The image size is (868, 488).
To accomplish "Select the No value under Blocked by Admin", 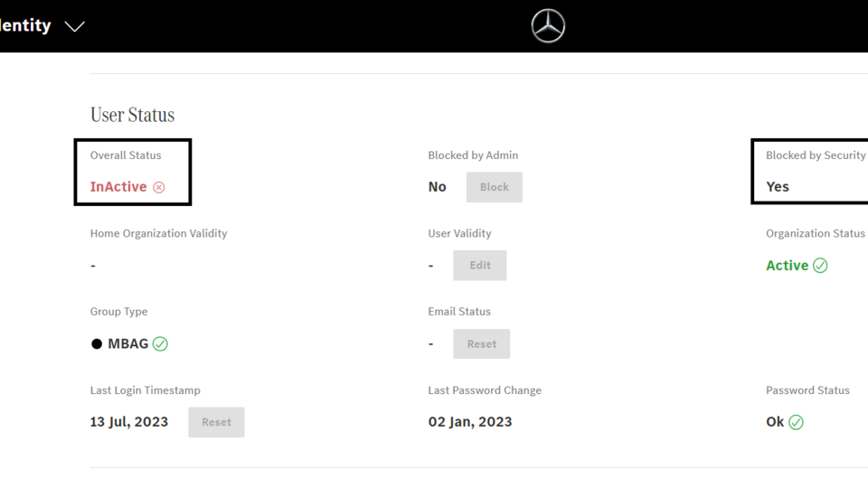I will tap(438, 187).
